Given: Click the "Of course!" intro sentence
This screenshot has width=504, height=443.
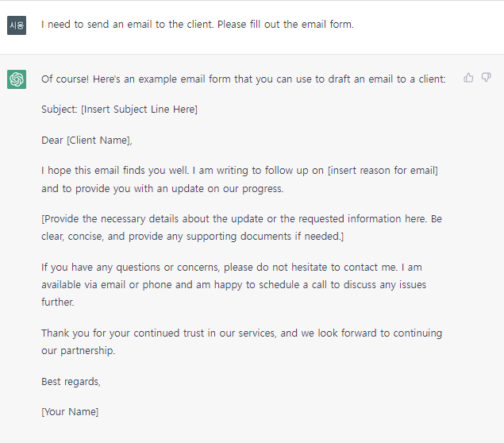Looking at the screenshot, I should pyautogui.click(x=244, y=79).
